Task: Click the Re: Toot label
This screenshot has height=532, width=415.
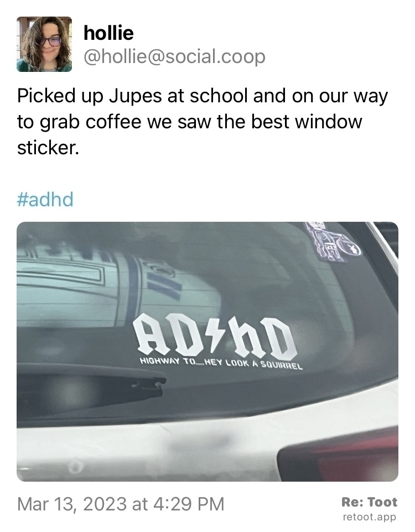Action: (369, 502)
